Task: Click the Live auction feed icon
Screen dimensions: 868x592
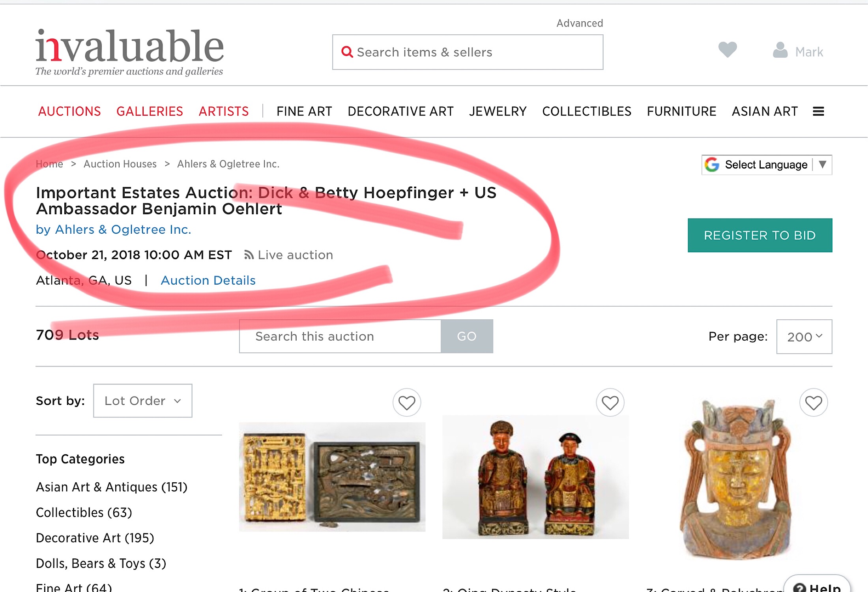Action: [x=249, y=255]
